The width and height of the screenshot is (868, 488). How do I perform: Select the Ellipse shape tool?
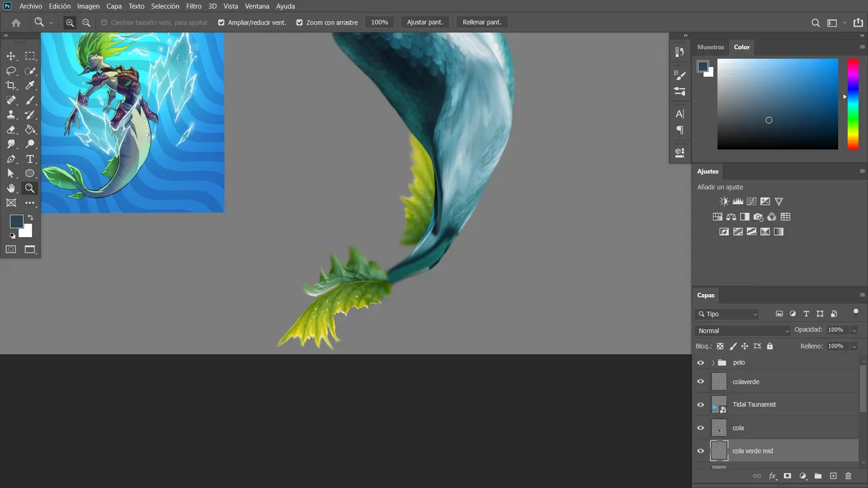click(30, 174)
